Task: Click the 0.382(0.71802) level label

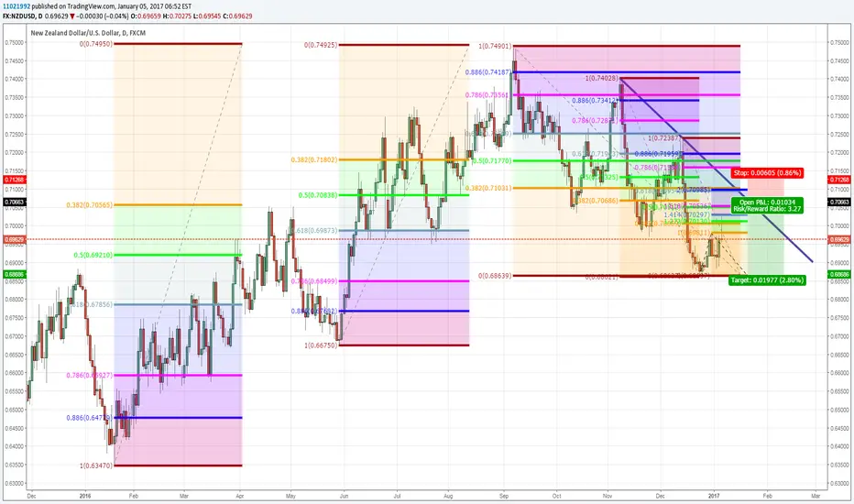Action: click(x=314, y=160)
